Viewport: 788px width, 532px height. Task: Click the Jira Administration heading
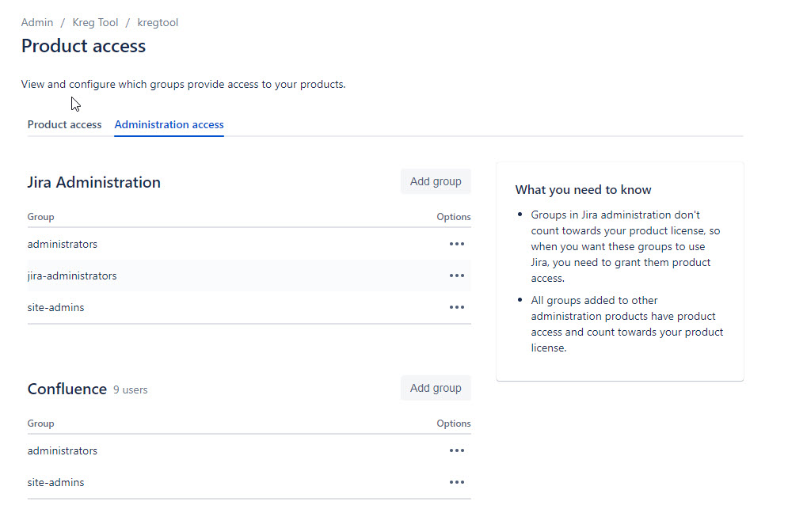point(94,182)
